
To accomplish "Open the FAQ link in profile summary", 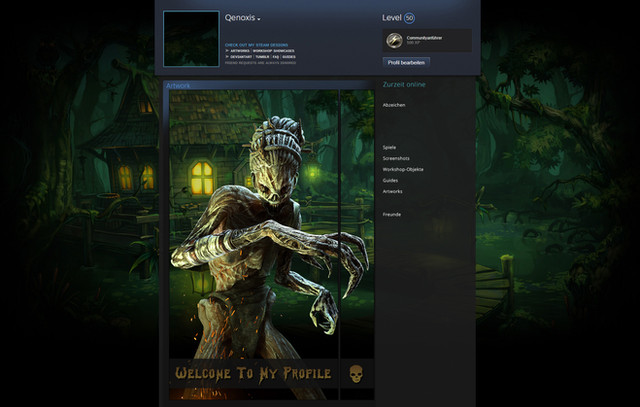I will (276, 57).
